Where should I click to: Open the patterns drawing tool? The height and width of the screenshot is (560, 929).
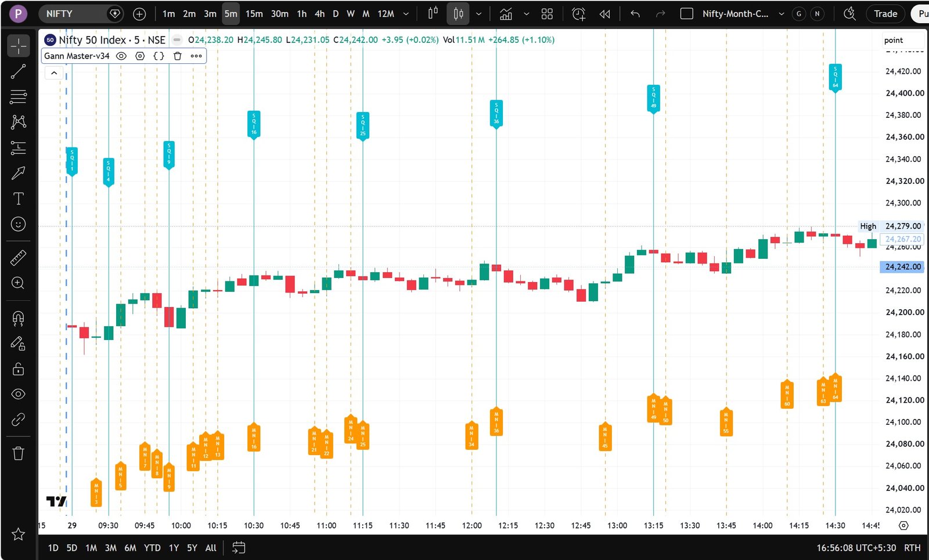(19, 122)
